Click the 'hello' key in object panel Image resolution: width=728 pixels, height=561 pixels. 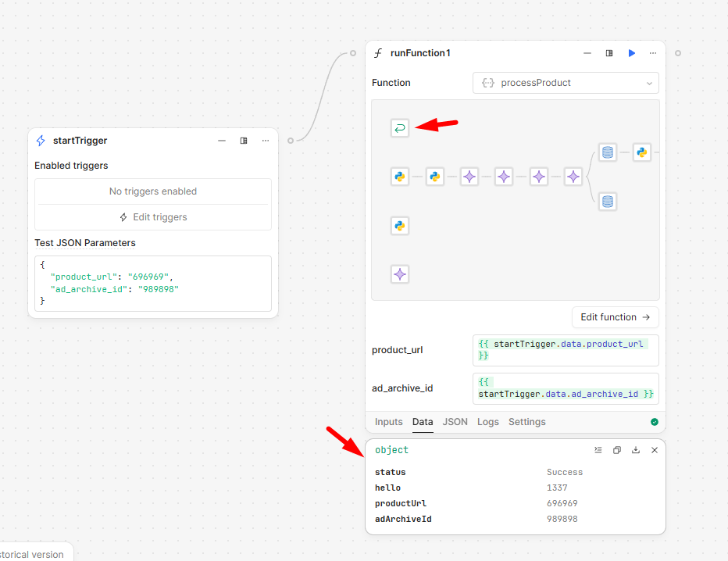pos(387,488)
